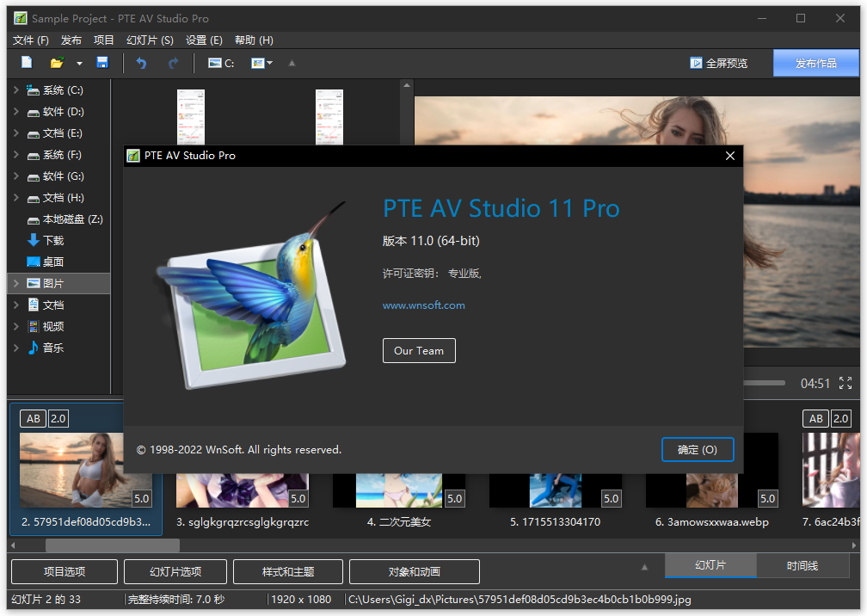Open the 发布 menu
867x616 pixels.
(x=71, y=40)
